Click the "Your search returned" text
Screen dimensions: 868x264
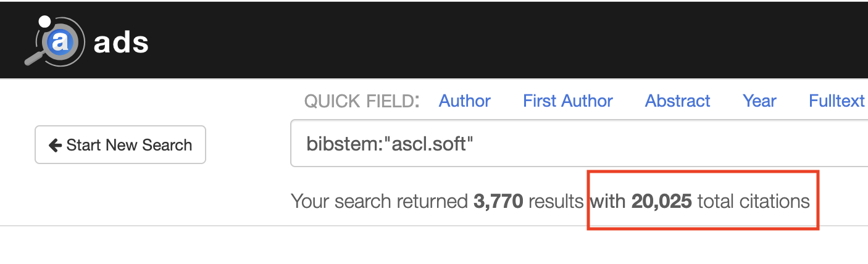pyautogui.click(x=379, y=201)
